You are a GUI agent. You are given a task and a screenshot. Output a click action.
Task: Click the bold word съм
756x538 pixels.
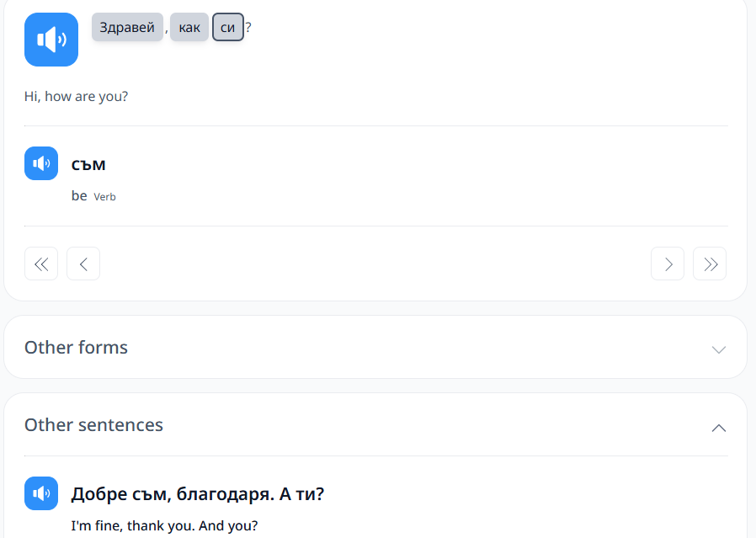pyautogui.click(x=88, y=164)
